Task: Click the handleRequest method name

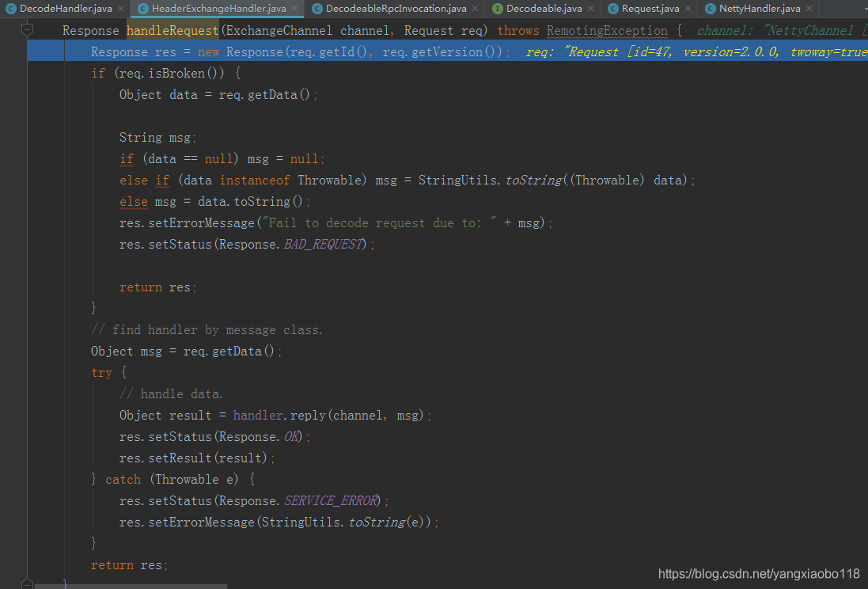Action: tap(172, 30)
